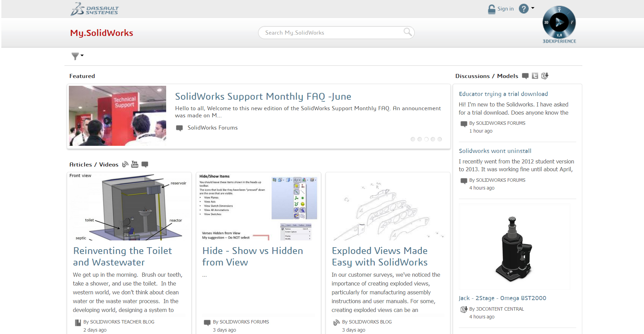This screenshot has height=334, width=644.
Task: Expand the filter funnel dropdown
Action: [x=77, y=56]
